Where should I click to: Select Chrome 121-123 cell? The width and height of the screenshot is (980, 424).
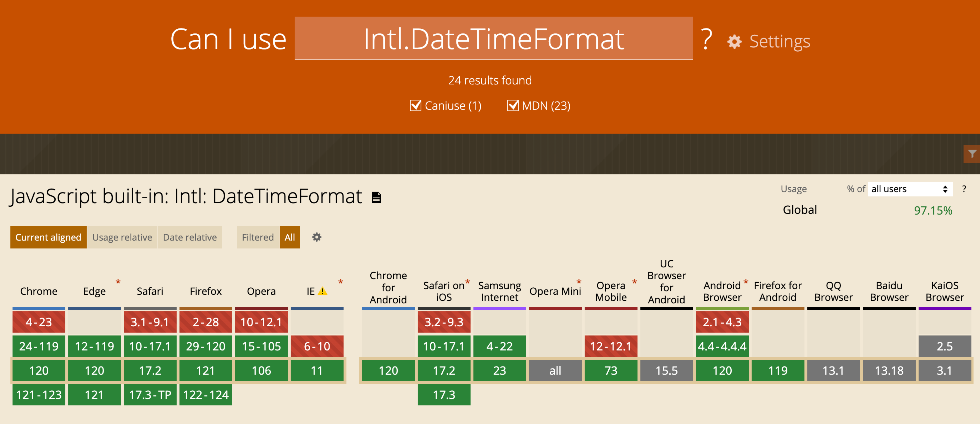39,395
